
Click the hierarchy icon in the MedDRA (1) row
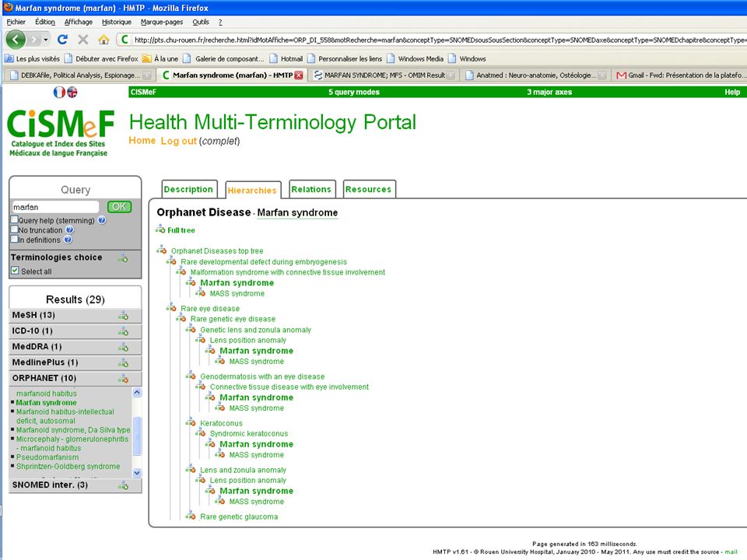124,347
